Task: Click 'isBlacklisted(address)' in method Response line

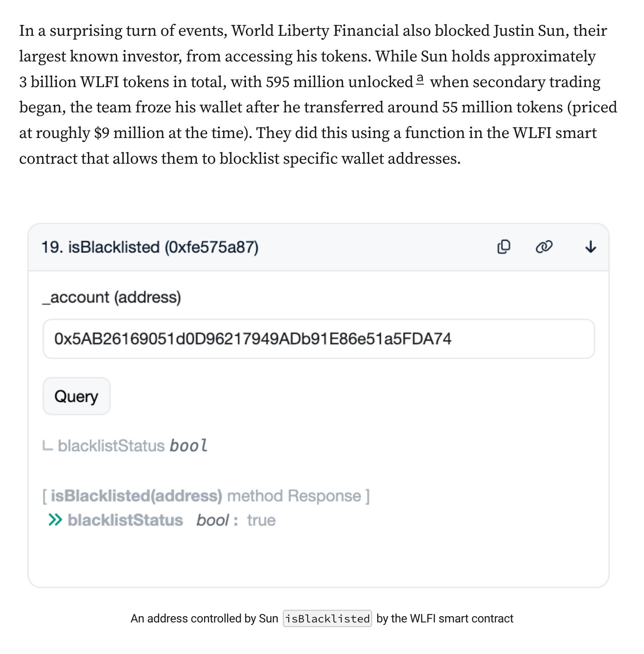Action: pyautogui.click(x=136, y=496)
